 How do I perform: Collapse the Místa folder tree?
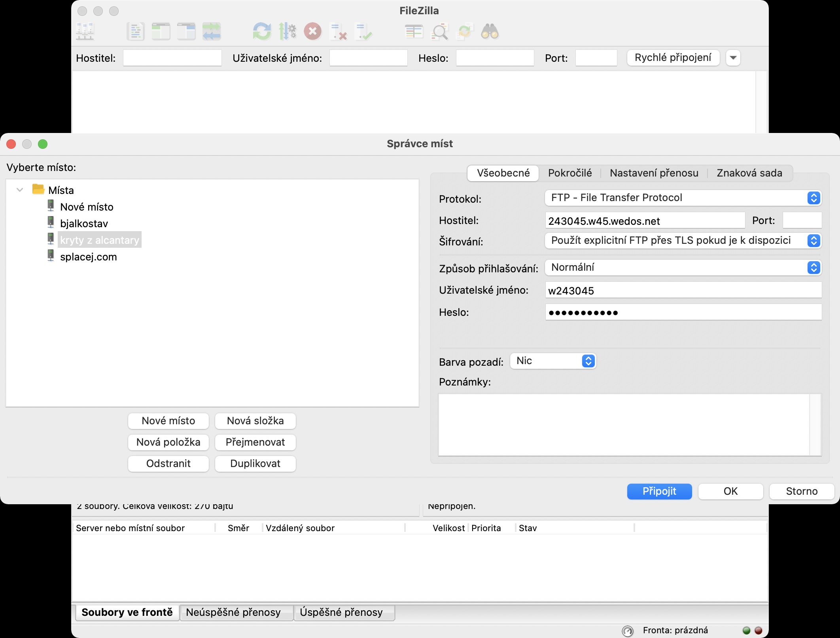[20, 190]
